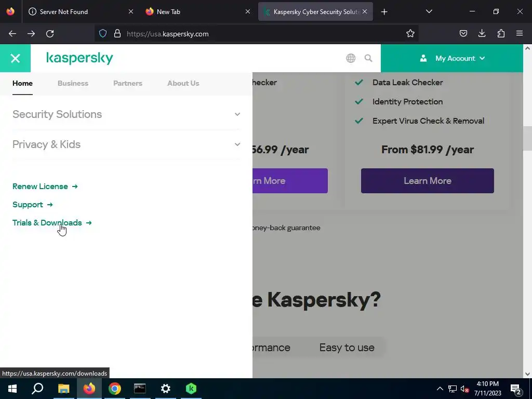The height and width of the screenshot is (399, 532).
Task: Click the network tray icon
Action: point(453,389)
